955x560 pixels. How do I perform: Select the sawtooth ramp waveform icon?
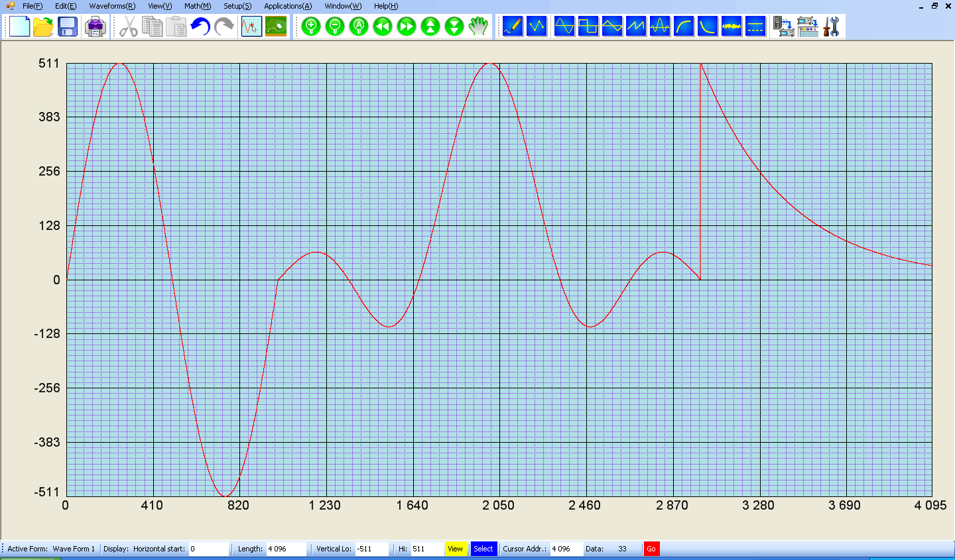pos(636,27)
